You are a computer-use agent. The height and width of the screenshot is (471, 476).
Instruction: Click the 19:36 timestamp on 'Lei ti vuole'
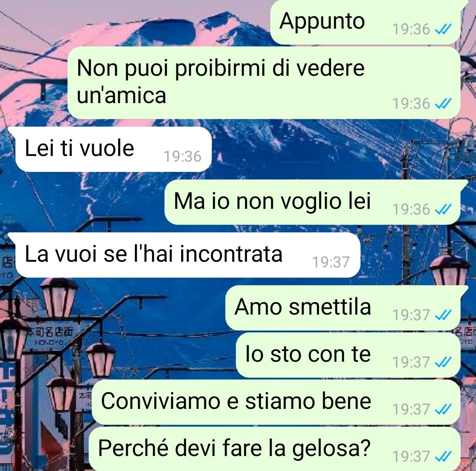(x=182, y=156)
